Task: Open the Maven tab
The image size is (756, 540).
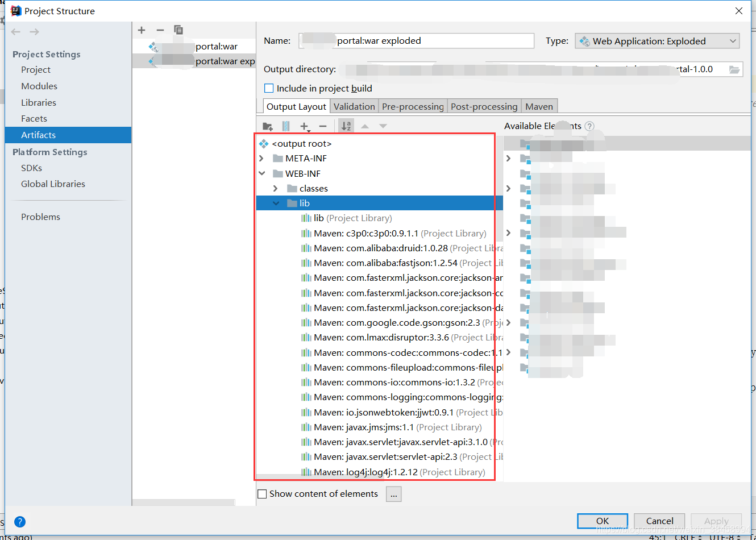Action: click(539, 106)
